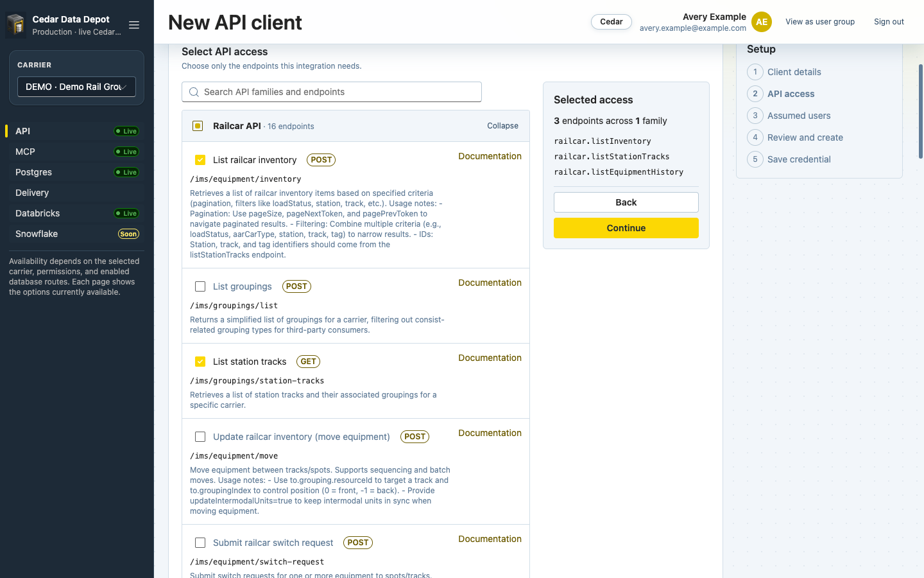
Task: Open Documentation for Update railcar inventory
Action: coord(490,433)
